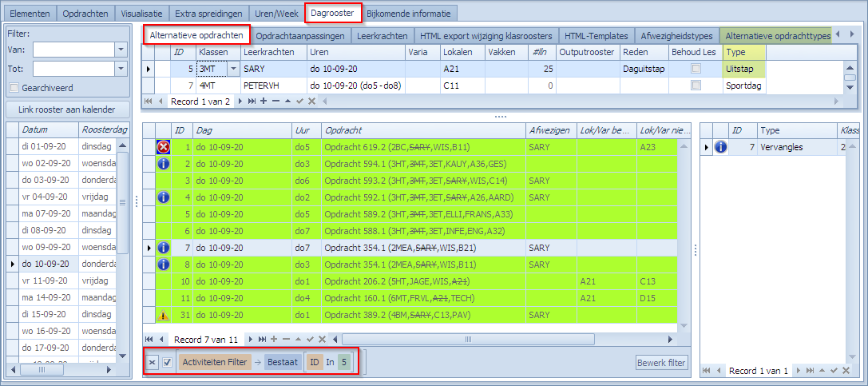This screenshot has width=868, height=386.
Task: Open the Opdrachtaanpassingen sub-tab
Action: pos(300,36)
